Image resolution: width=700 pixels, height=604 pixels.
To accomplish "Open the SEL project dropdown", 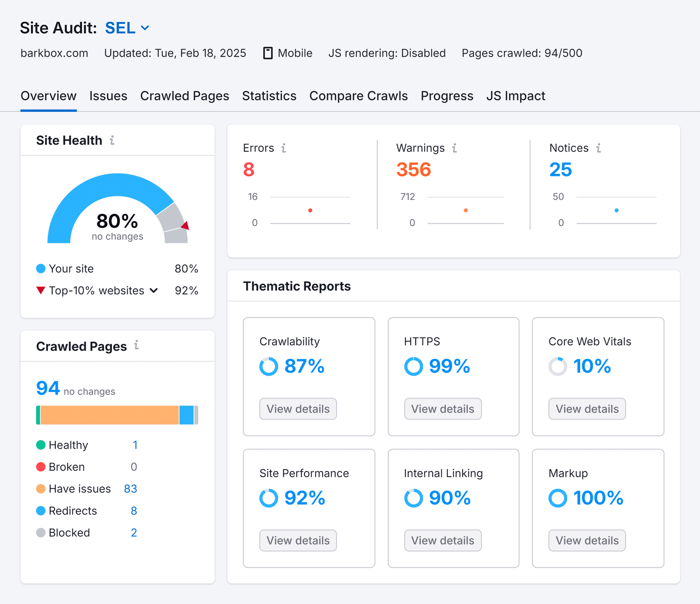I will (x=127, y=28).
